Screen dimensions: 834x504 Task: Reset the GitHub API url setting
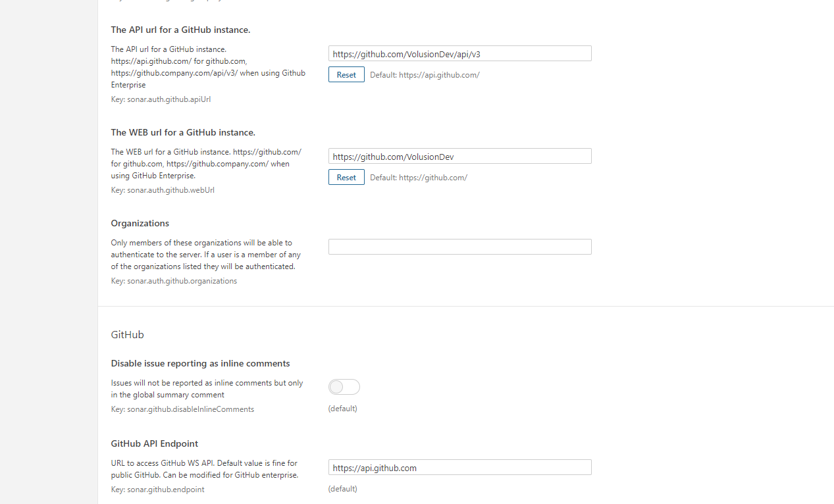click(x=346, y=75)
